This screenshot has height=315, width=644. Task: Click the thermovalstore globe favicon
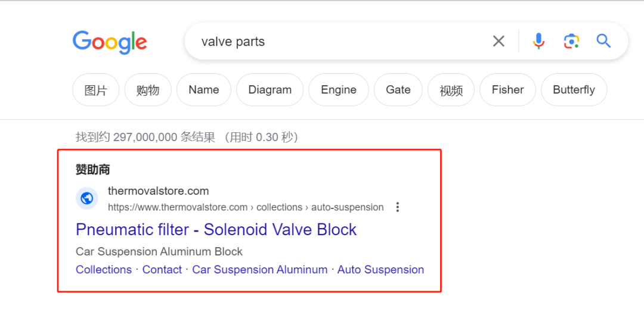pos(86,198)
